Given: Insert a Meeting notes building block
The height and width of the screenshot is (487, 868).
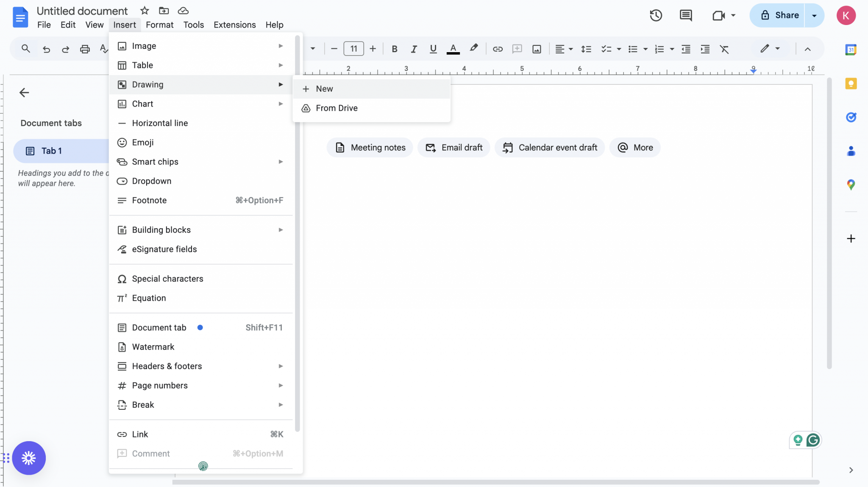Looking at the screenshot, I should click(369, 147).
